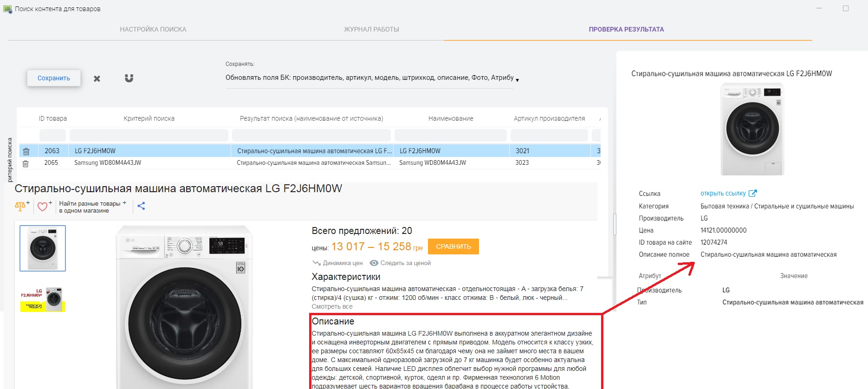Click the eye icon for Следить за ценой

(x=374, y=263)
